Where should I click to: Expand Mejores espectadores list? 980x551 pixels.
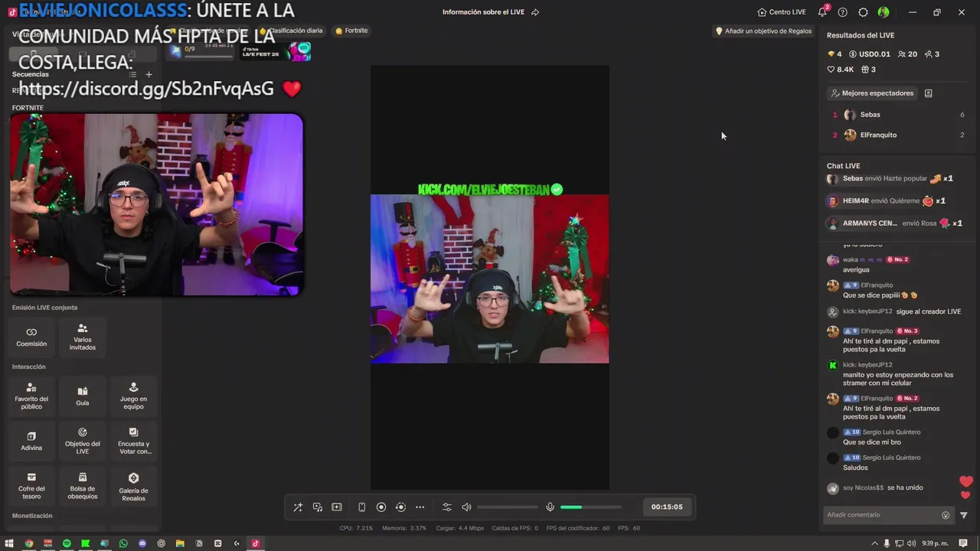pos(872,93)
